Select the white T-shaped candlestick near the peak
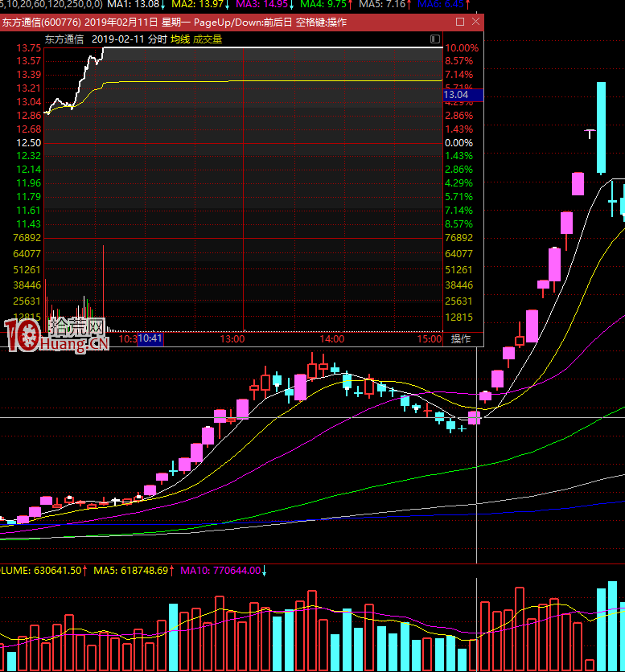The image size is (625, 672). tap(590, 133)
